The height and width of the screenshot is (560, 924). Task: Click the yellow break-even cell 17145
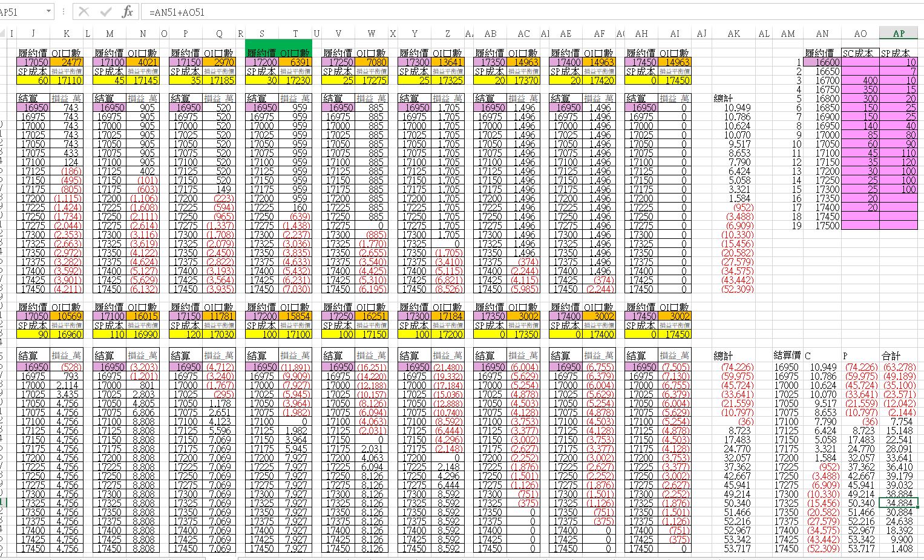point(143,80)
